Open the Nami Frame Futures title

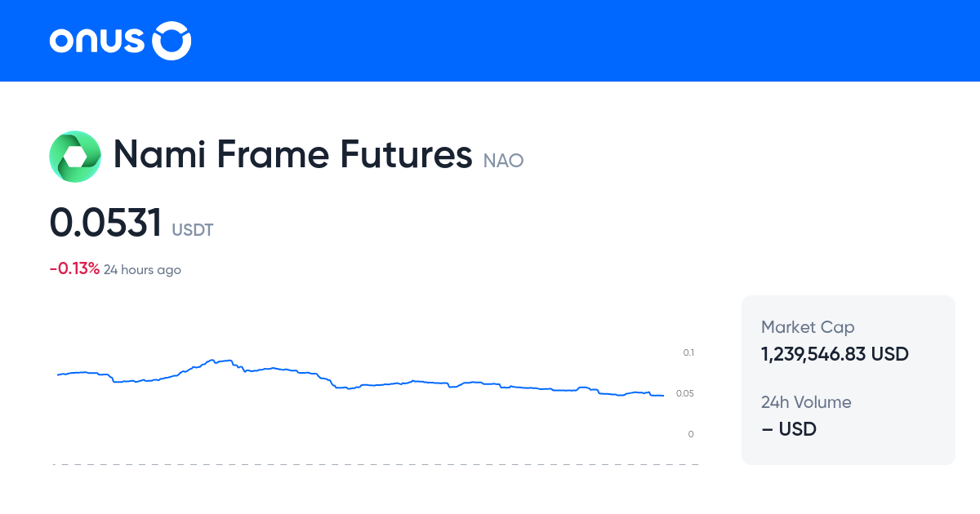click(x=292, y=154)
